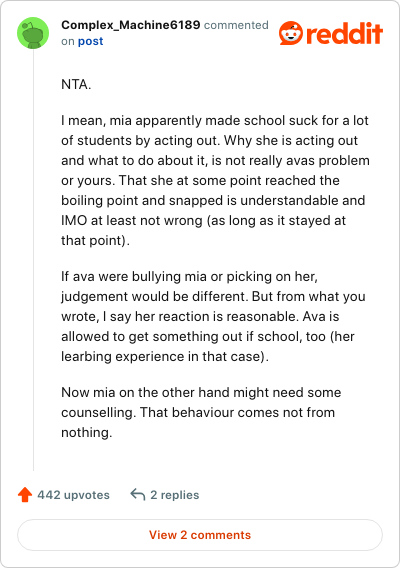Click the "View 2 comments" button
This screenshot has width=400, height=568.
click(x=200, y=535)
